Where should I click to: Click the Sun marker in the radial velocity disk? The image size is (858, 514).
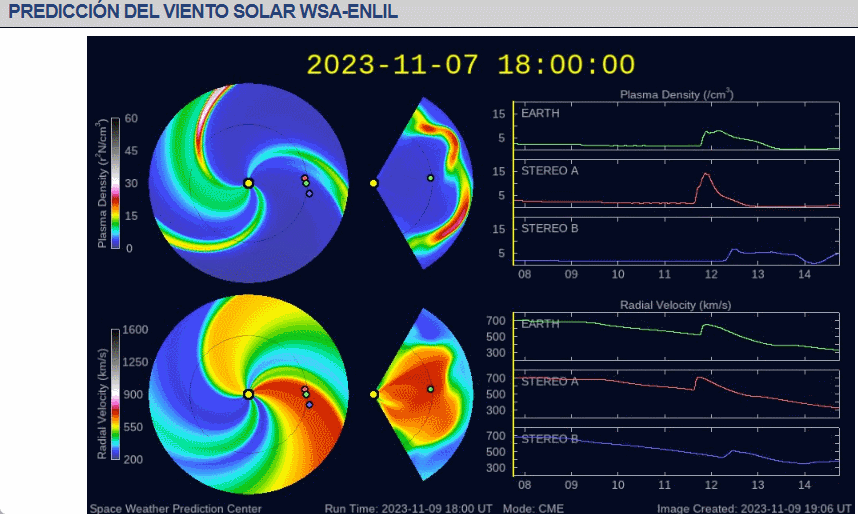(248, 394)
